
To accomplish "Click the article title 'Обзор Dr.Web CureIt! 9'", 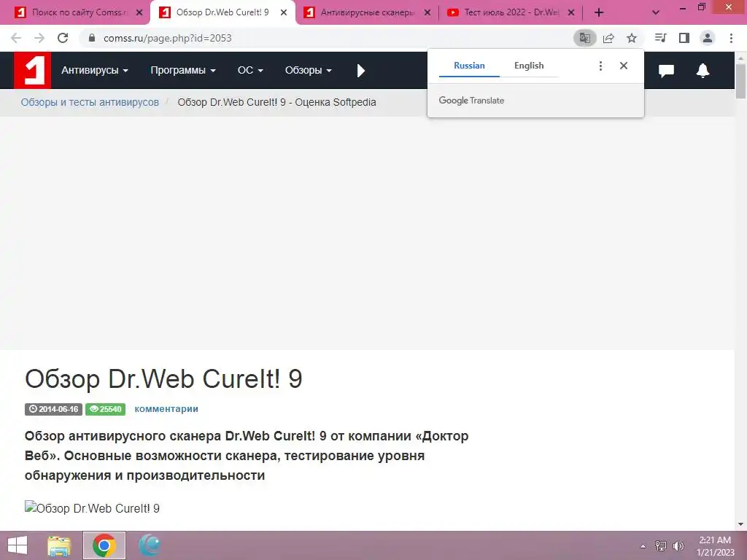I will click(x=163, y=379).
